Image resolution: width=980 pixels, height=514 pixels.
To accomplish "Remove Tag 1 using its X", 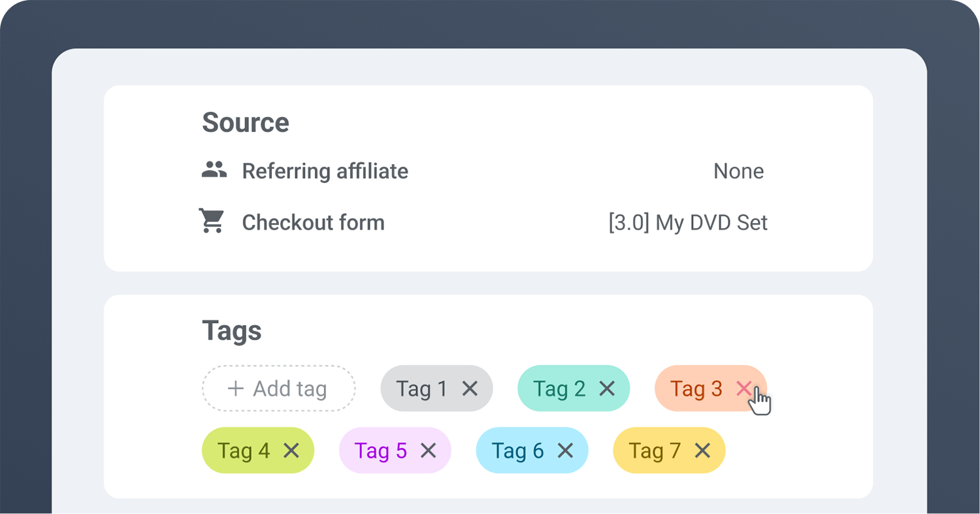I will (470, 388).
